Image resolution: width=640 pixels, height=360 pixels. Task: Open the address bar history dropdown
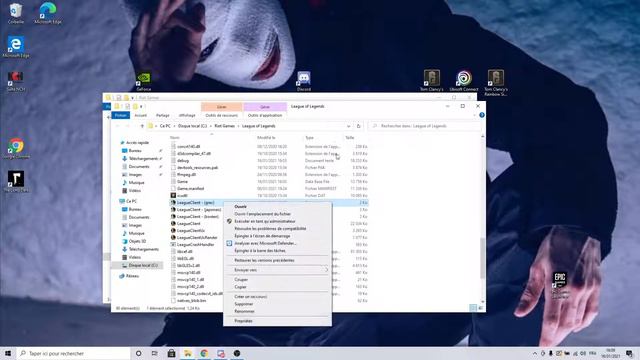[349, 126]
